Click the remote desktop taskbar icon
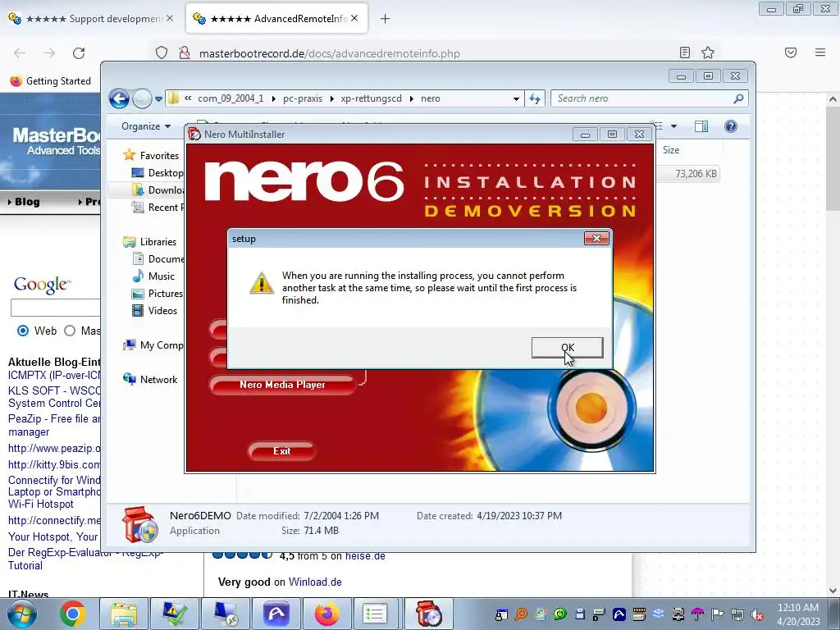Image resolution: width=840 pixels, height=630 pixels. point(226,614)
